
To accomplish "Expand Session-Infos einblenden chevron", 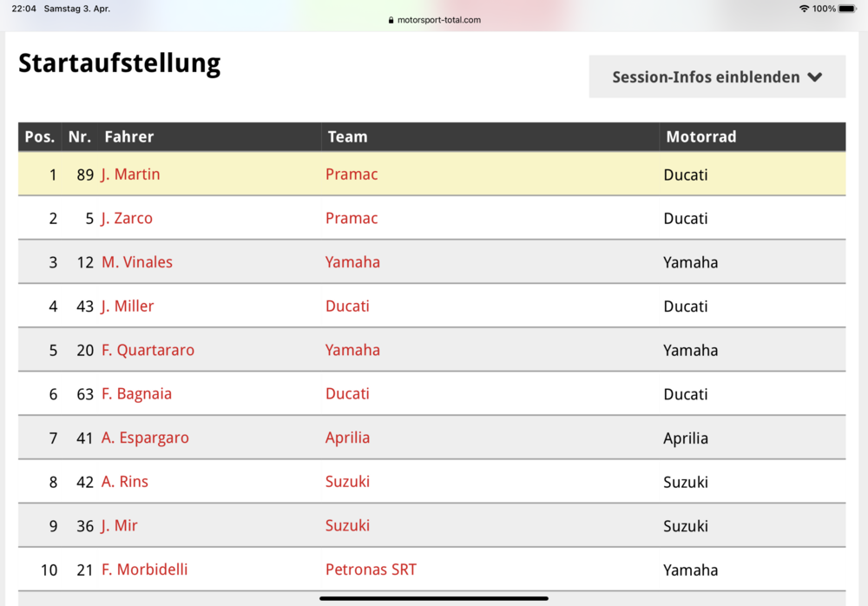I will click(815, 77).
